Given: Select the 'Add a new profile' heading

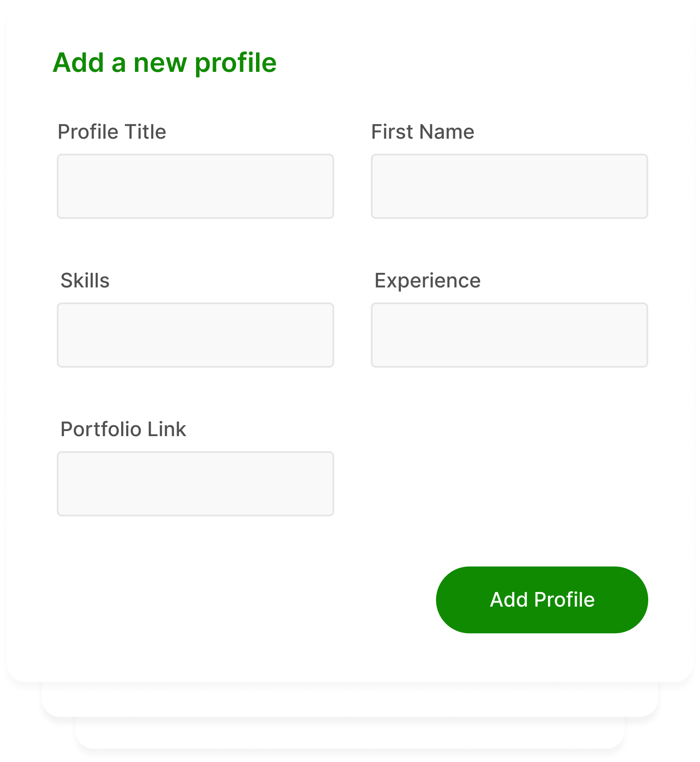Looking at the screenshot, I should [165, 63].
